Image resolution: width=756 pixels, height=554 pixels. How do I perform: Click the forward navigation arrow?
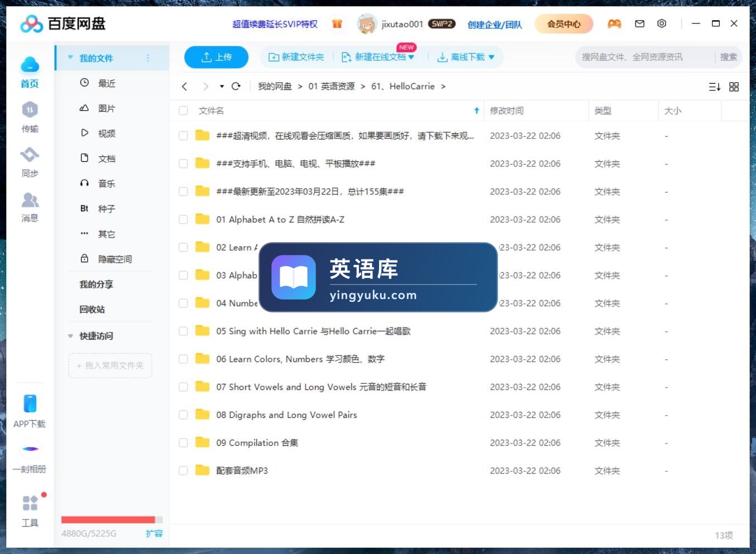205,86
